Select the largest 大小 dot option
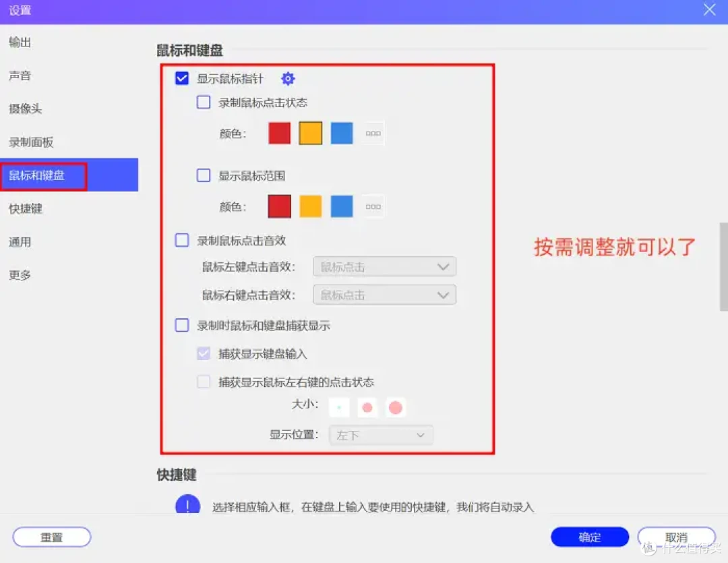Viewport: 728px width, 563px height. (396, 407)
